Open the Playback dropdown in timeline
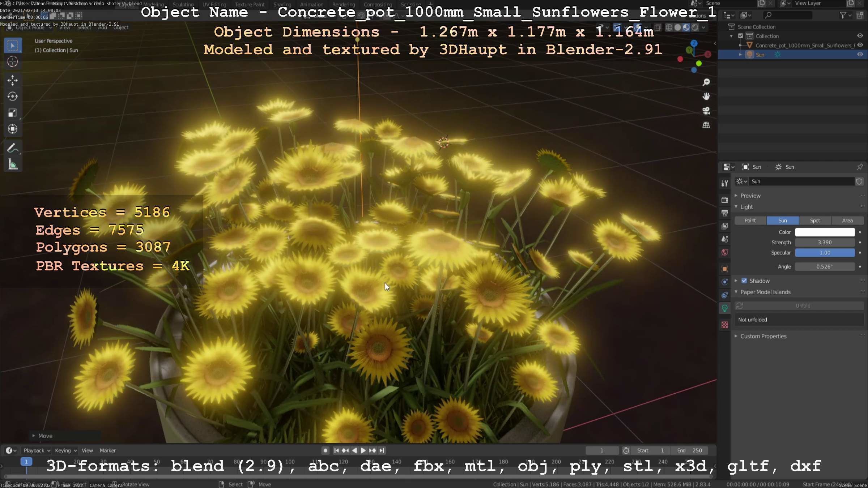This screenshot has height=488, width=868. coord(37,450)
